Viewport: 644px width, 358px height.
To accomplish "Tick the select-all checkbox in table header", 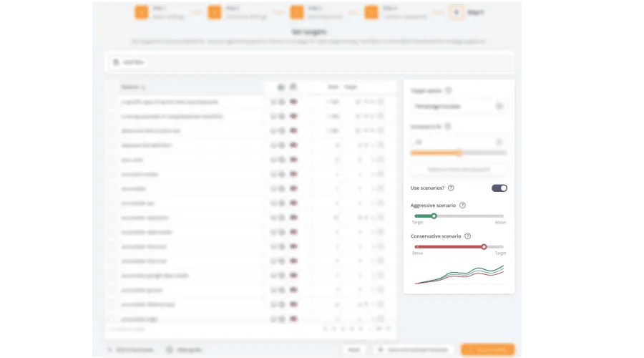I will (x=112, y=87).
